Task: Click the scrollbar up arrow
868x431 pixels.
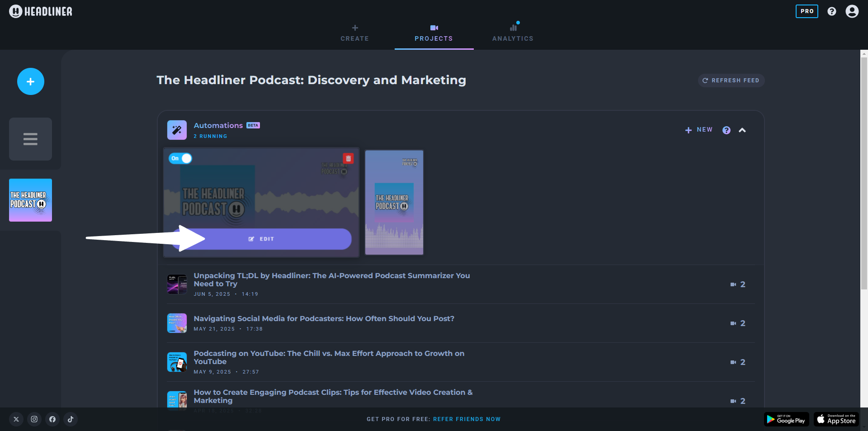Action: 864,53
